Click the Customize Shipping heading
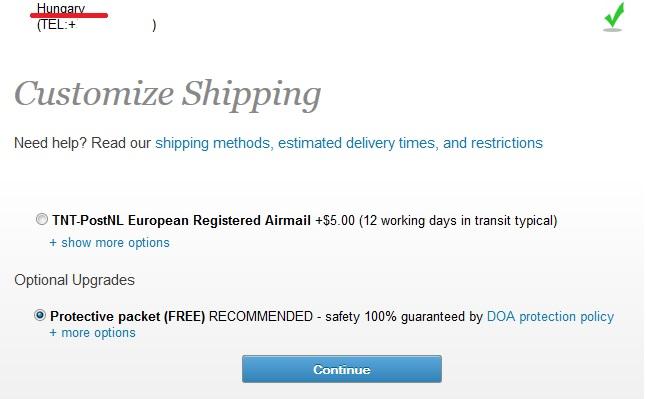Screen dimensions: 646x399 (168, 94)
